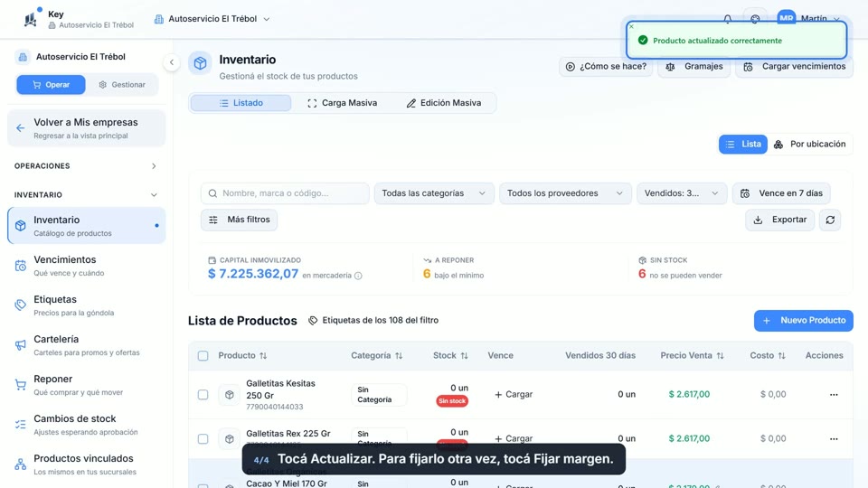Click the MR user avatar
This screenshot has width=868, height=488.
point(786,18)
